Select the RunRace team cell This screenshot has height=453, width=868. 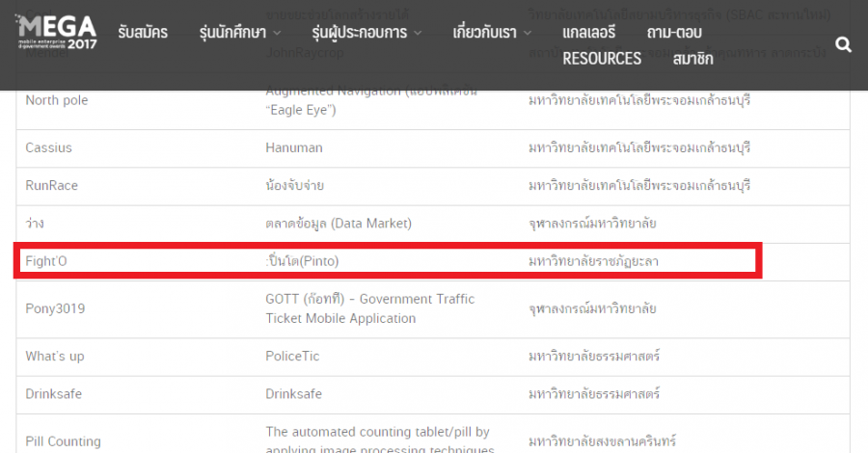pos(51,186)
